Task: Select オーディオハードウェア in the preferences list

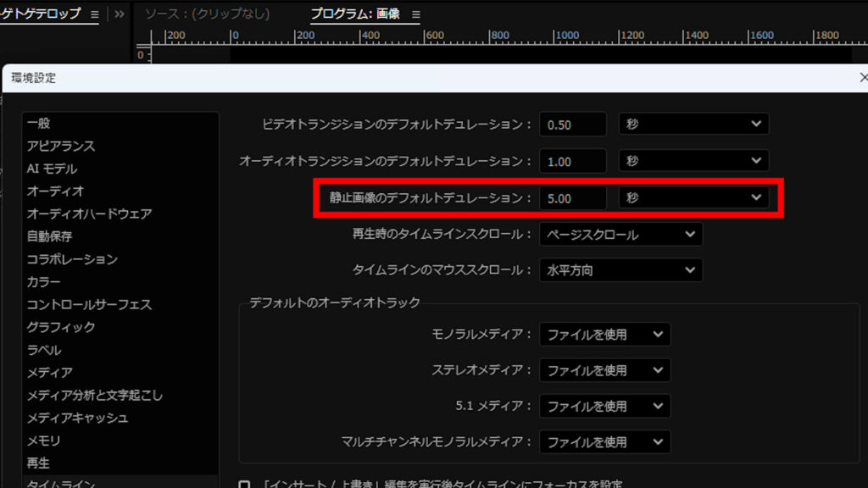Action: click(x=89, y=213)
